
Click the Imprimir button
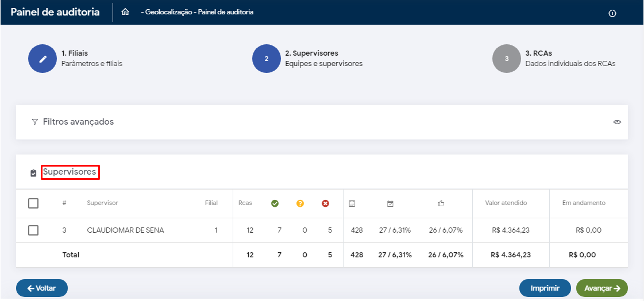click(x=545, y=288)
